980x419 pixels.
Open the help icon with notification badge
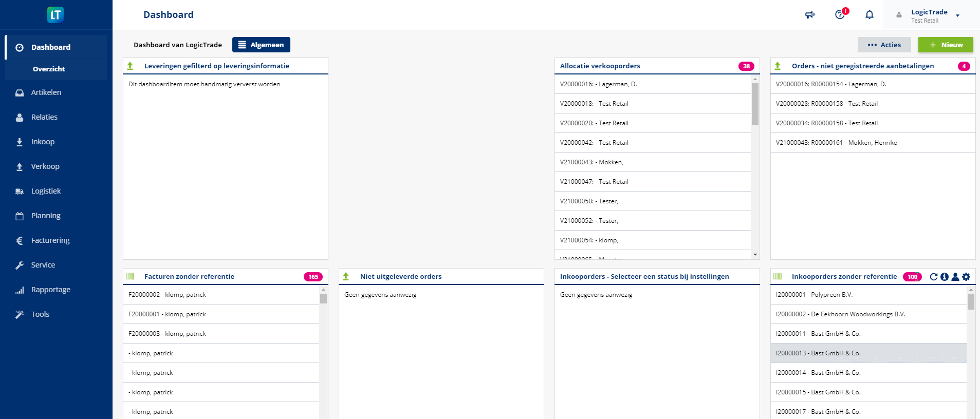point(840,15)
